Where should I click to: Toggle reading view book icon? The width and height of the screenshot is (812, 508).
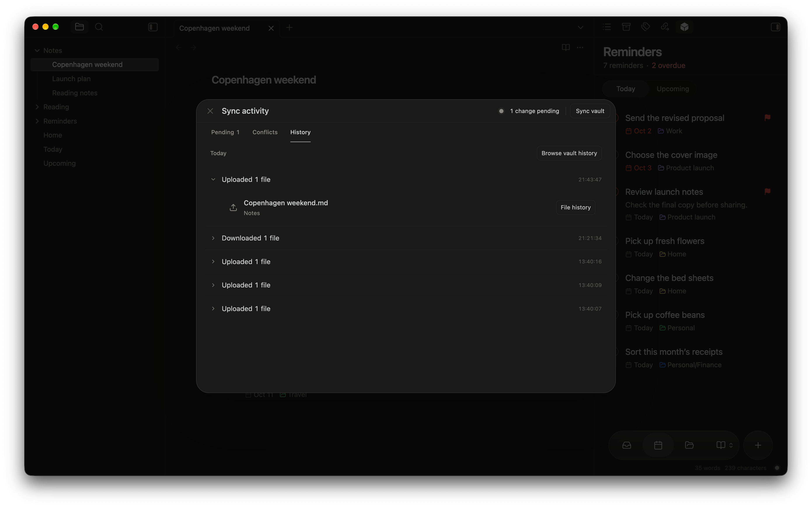(565, 47)
